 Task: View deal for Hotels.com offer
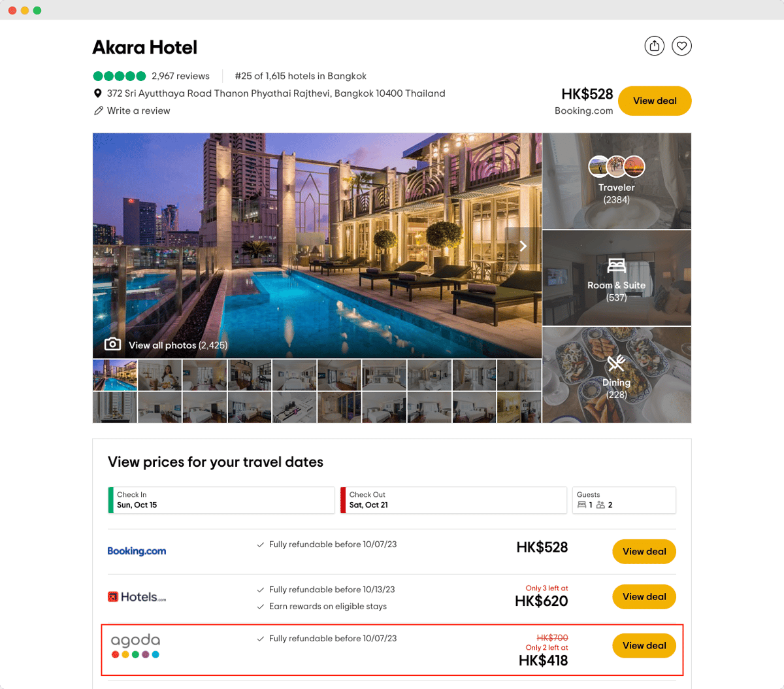(644, 596)
